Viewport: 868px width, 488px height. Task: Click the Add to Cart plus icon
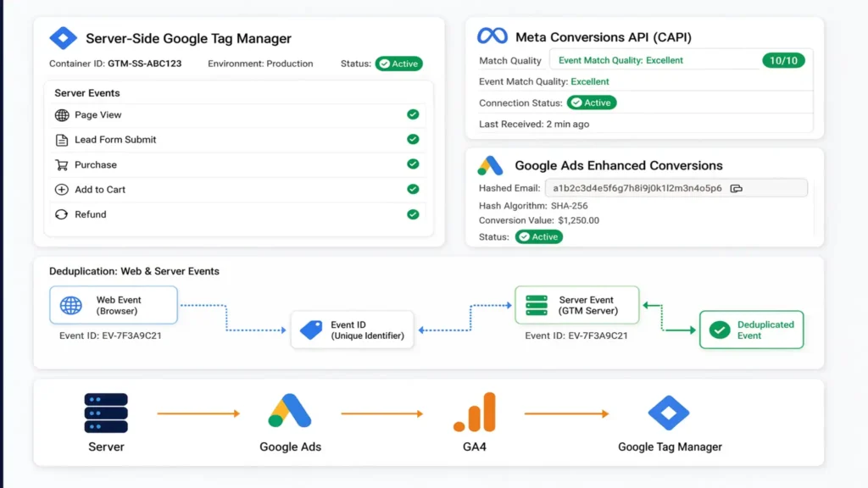[x=61, y=190]
